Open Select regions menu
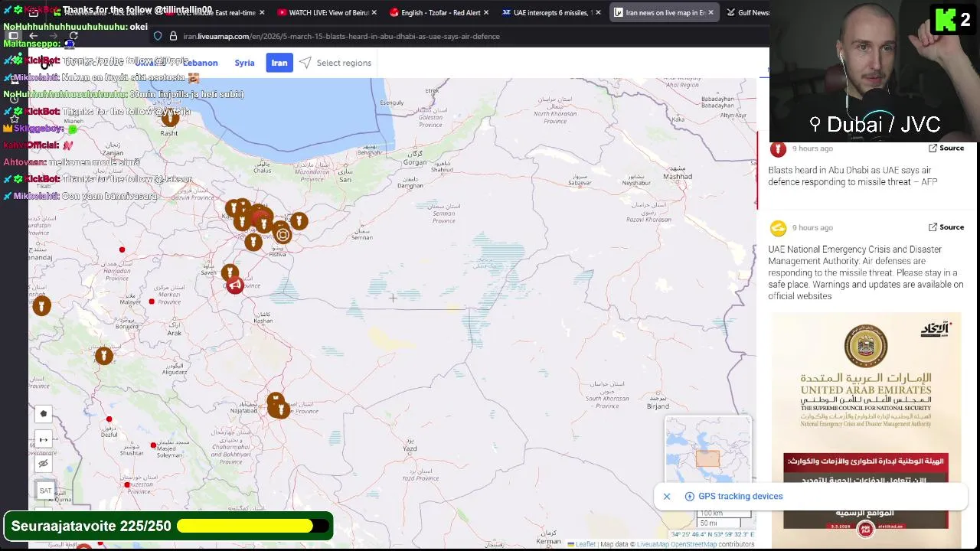The width and height of the screenshot is (980, 551). 335,63
